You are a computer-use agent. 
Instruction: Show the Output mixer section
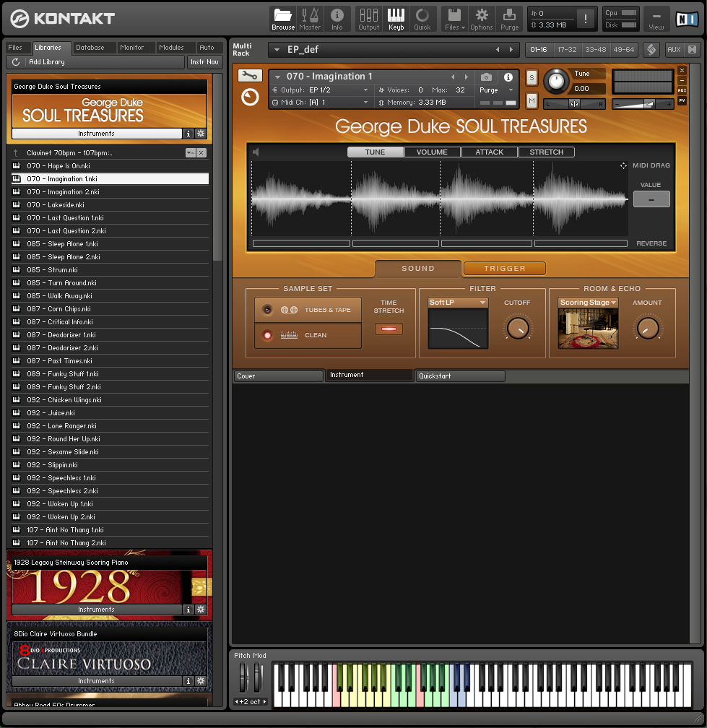click(x=368, y=19)
